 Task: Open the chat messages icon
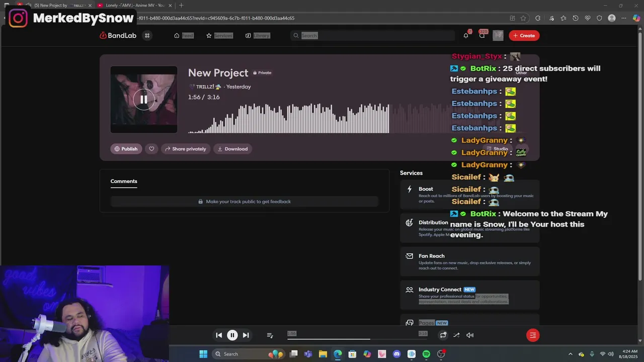point(482,35)
